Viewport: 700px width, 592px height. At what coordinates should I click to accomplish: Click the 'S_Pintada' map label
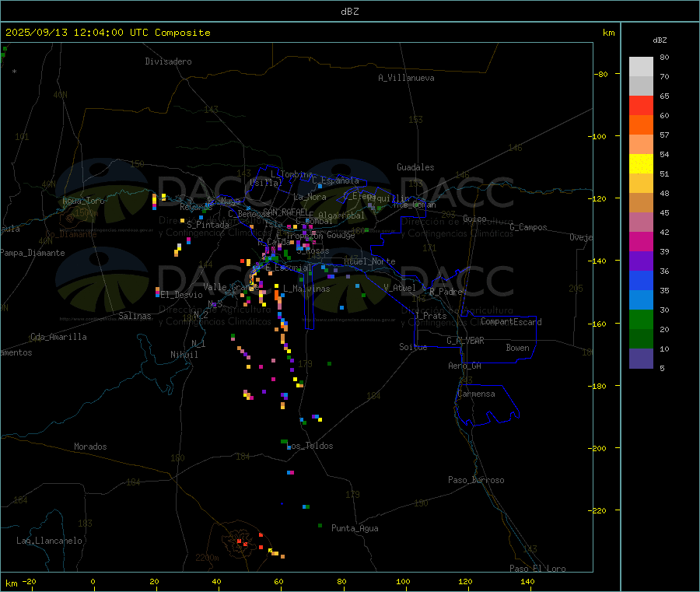pyautogui.click(x=208, y=225)
